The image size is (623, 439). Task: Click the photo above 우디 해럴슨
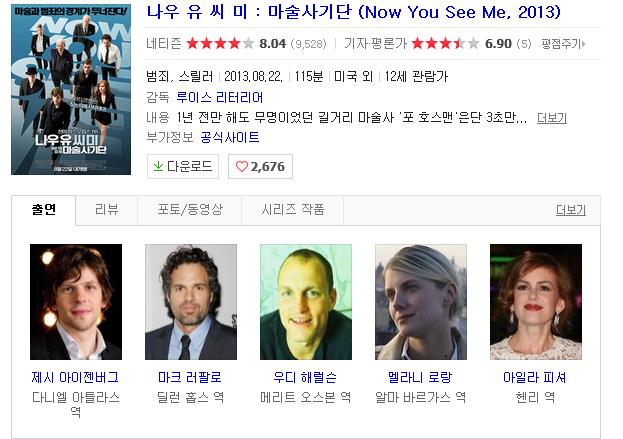coord(306,302)
